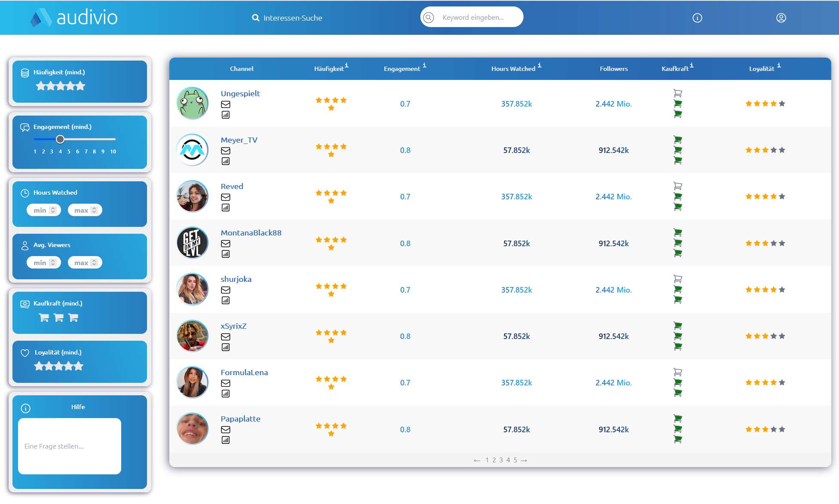Adjust the Avg. Viewers max stepper
The image size is (839, 504).
tap(94, 263)
